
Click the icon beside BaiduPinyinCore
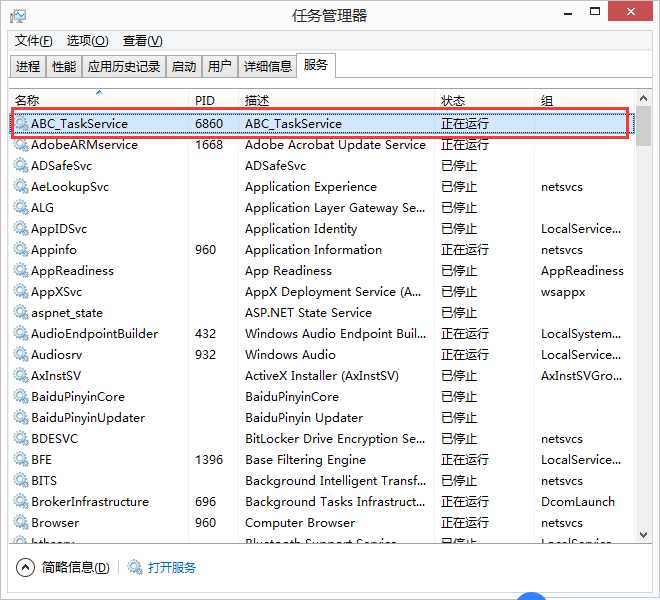(21, 397)
